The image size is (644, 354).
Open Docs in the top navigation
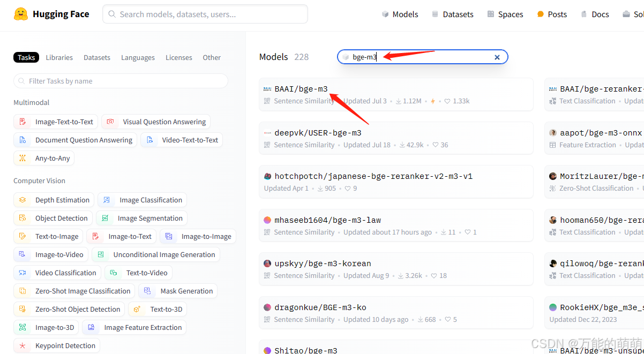click(x=595, y=14)
